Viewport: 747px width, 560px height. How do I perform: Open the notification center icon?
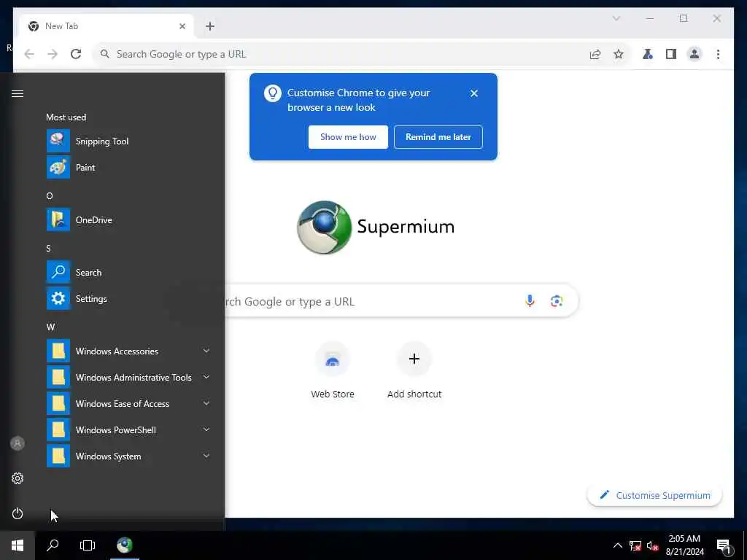point(724,546)
